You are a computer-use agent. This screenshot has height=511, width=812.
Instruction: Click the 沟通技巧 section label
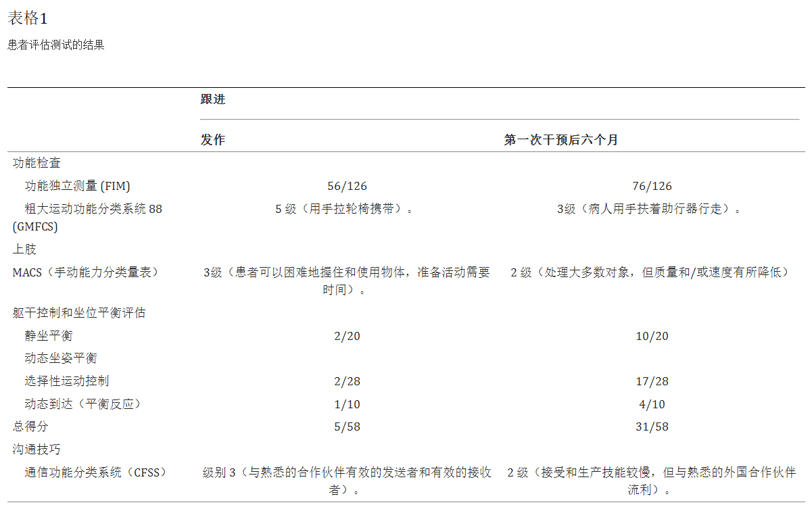point(37,449)
